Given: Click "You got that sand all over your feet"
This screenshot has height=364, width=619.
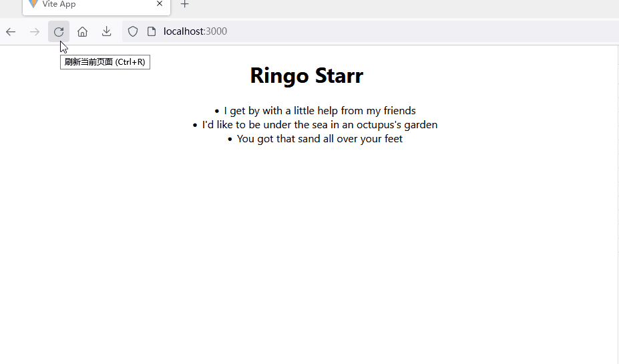Looking at the screenshot, I should point(320,139).
